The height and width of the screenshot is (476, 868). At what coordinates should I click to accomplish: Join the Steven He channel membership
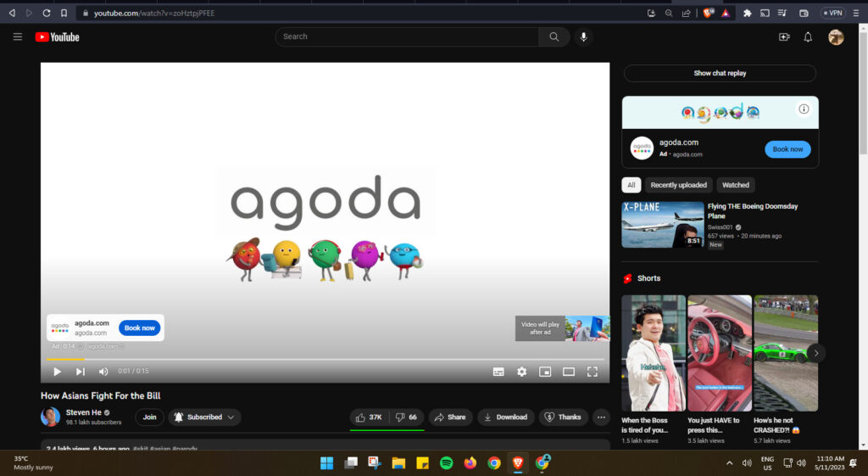click(149, 417)
